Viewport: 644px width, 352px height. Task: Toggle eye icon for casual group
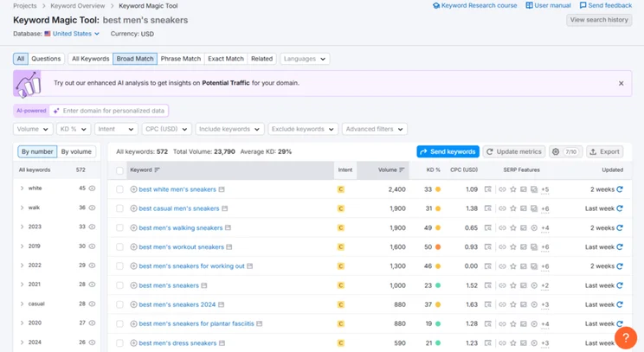[92, 304]
